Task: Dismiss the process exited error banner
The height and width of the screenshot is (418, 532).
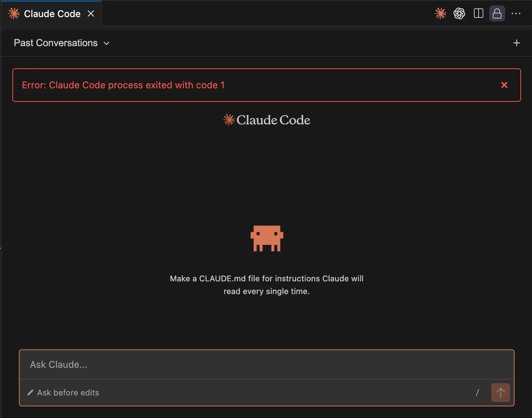Action: tap(504, 85)
